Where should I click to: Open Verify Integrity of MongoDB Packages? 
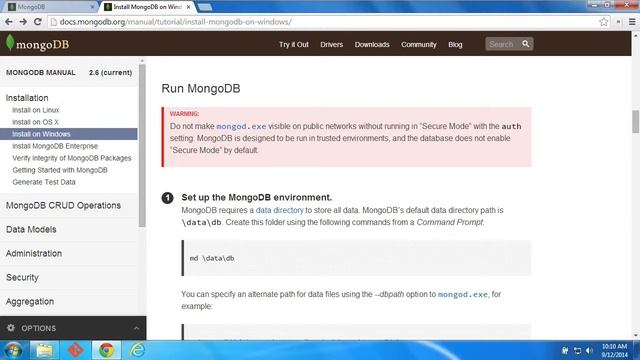pos(72,158)
